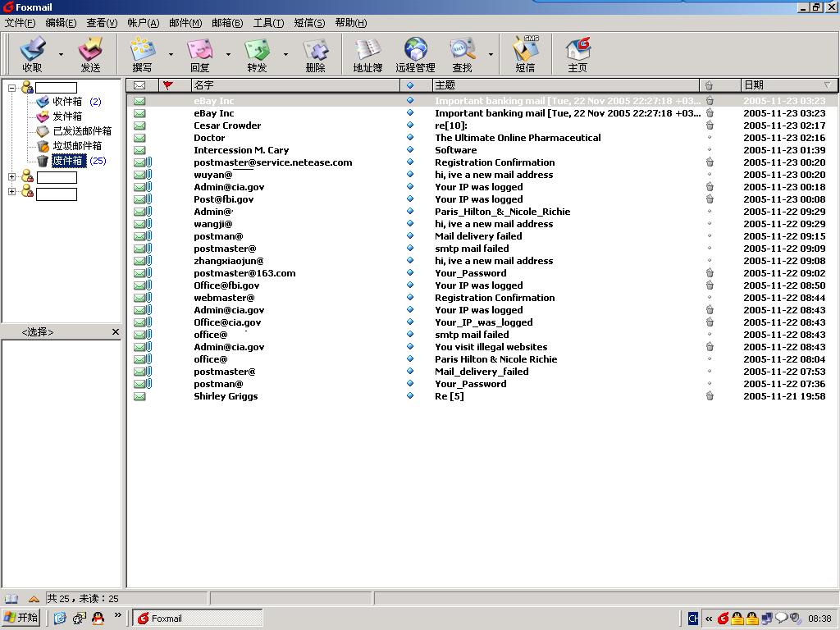Click the 发送 (Send) toolbar icon
Screen dimensions: 840x630
pyautogui.click(x=90, y=54)
